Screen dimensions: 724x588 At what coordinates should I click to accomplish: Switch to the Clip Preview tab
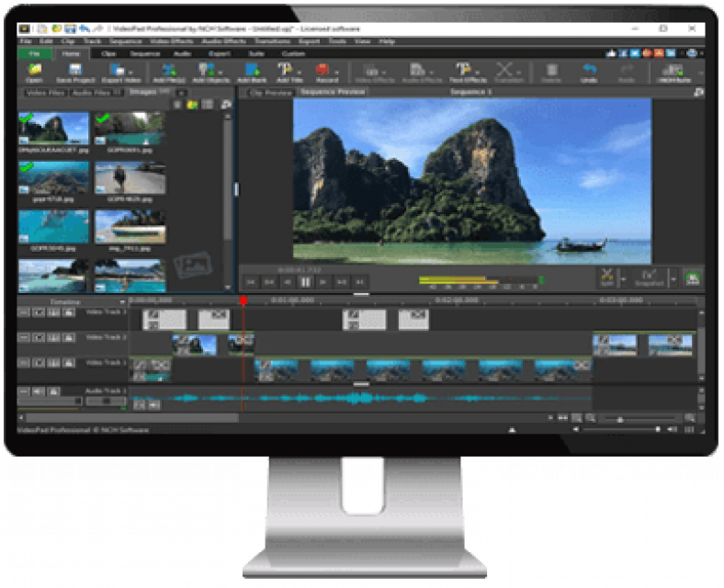point(271,93)
